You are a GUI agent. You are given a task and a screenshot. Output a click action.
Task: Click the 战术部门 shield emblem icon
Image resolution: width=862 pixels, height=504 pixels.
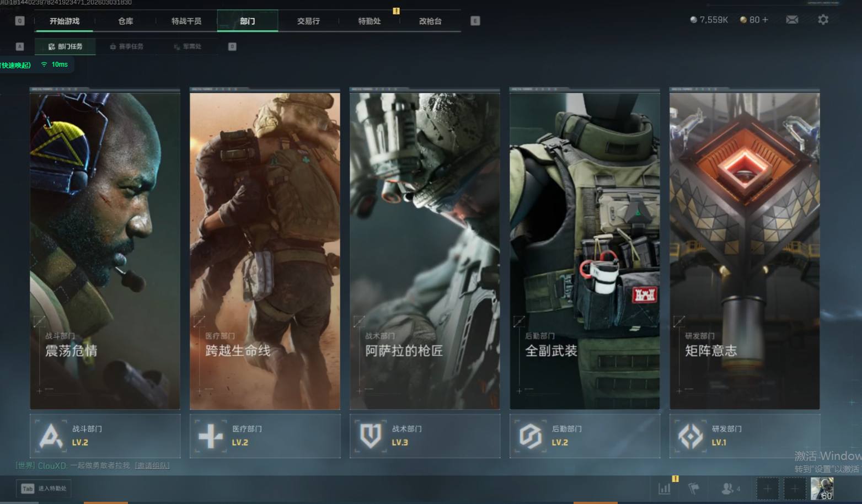pos(371,436)
